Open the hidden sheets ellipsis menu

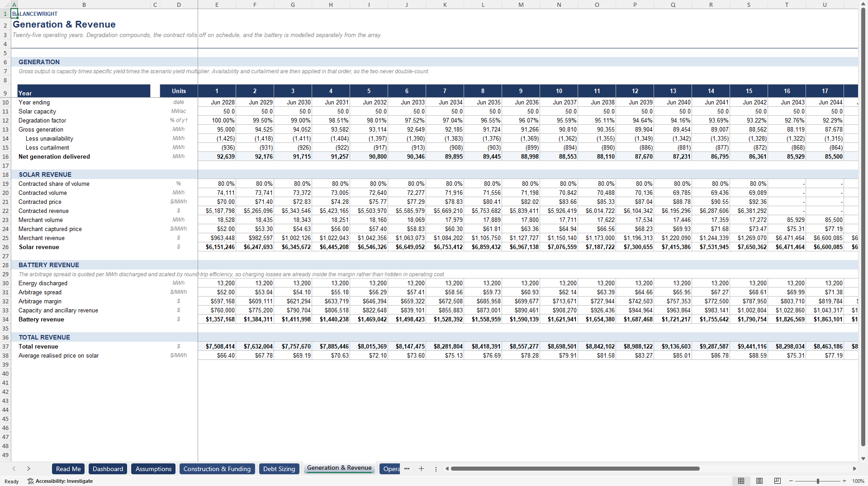coord(407,469)
